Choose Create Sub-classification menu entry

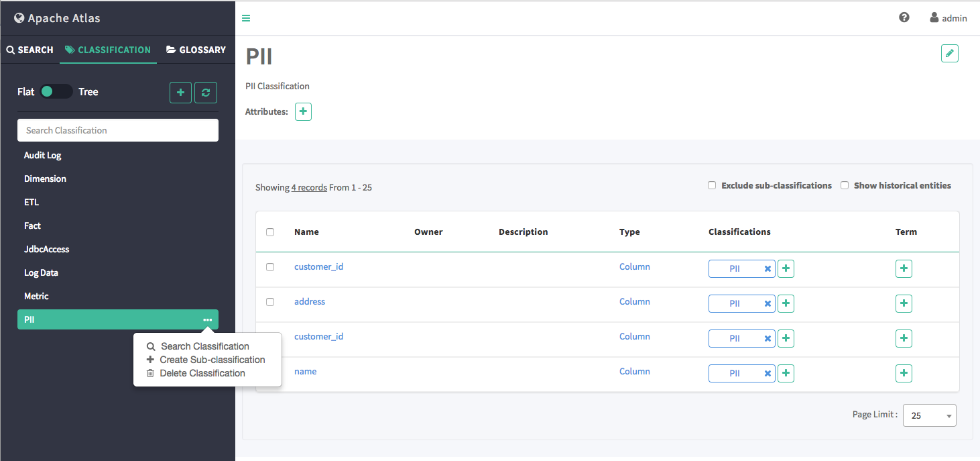(206, 360)
